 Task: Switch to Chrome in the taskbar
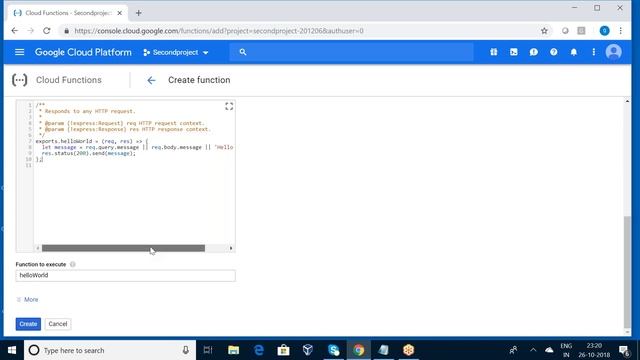tap(359, 350)
